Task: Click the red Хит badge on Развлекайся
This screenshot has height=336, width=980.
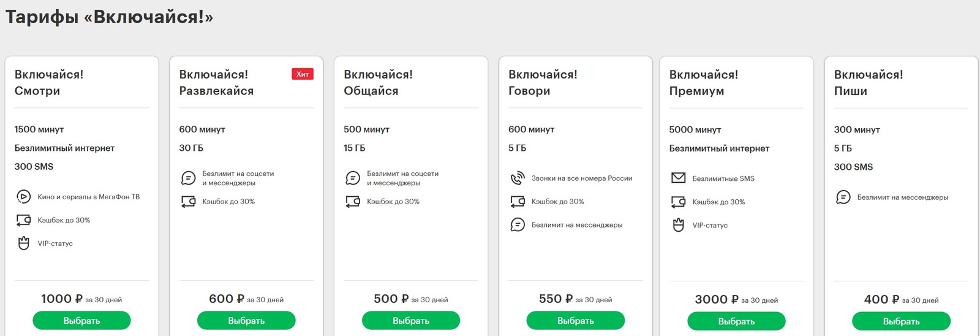Action: pos(303,74)
